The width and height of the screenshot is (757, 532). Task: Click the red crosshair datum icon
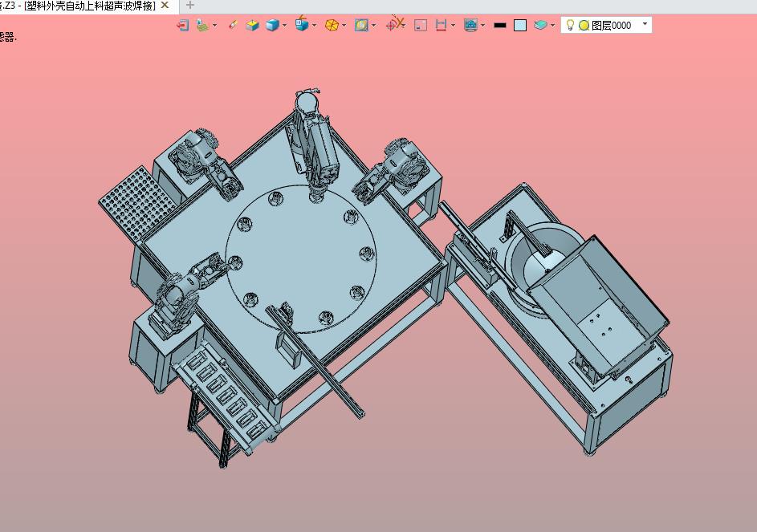[x=393, y=24]
